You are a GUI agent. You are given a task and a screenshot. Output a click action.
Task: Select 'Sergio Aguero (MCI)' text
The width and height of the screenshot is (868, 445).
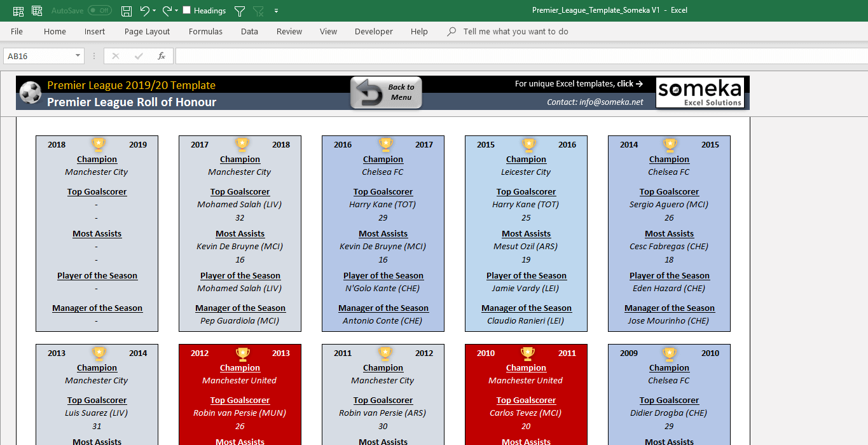669,205
